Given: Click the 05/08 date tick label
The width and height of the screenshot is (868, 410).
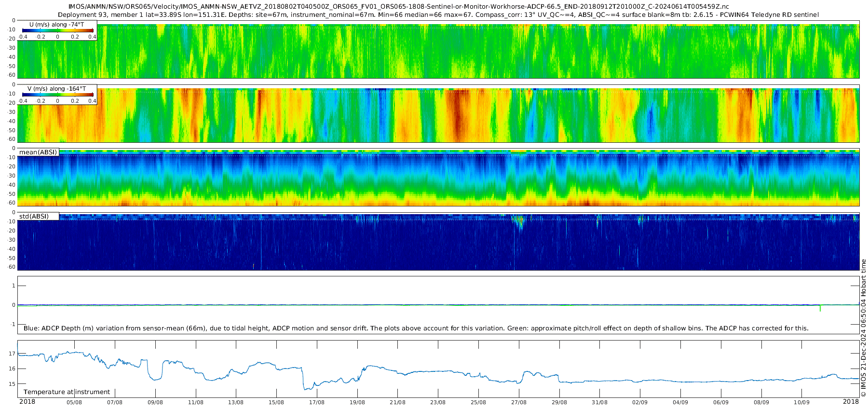Looking at the screenshot, I should click(74, 402).
